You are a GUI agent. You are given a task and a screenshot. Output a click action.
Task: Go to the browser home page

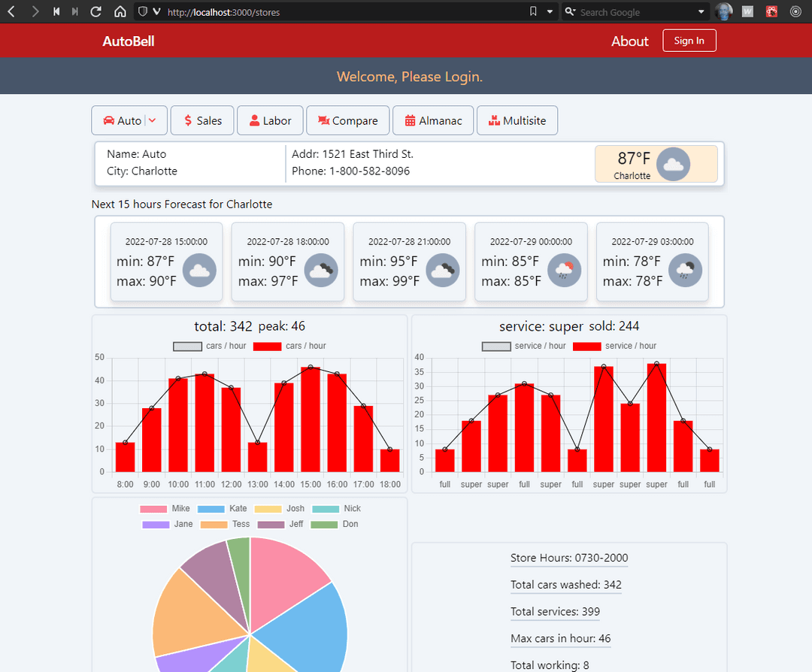120,11
